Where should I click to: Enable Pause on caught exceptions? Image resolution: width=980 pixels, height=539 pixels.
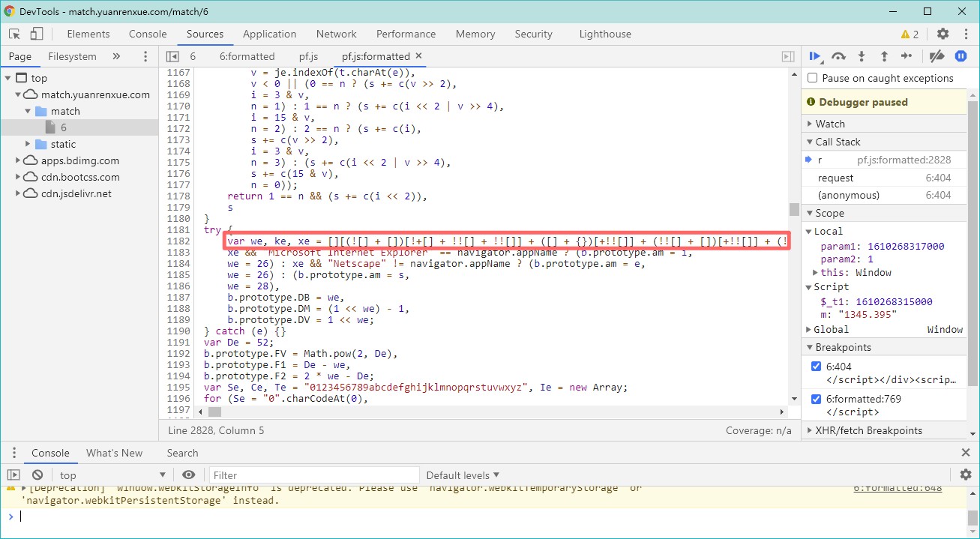click(x=812, y=78)
